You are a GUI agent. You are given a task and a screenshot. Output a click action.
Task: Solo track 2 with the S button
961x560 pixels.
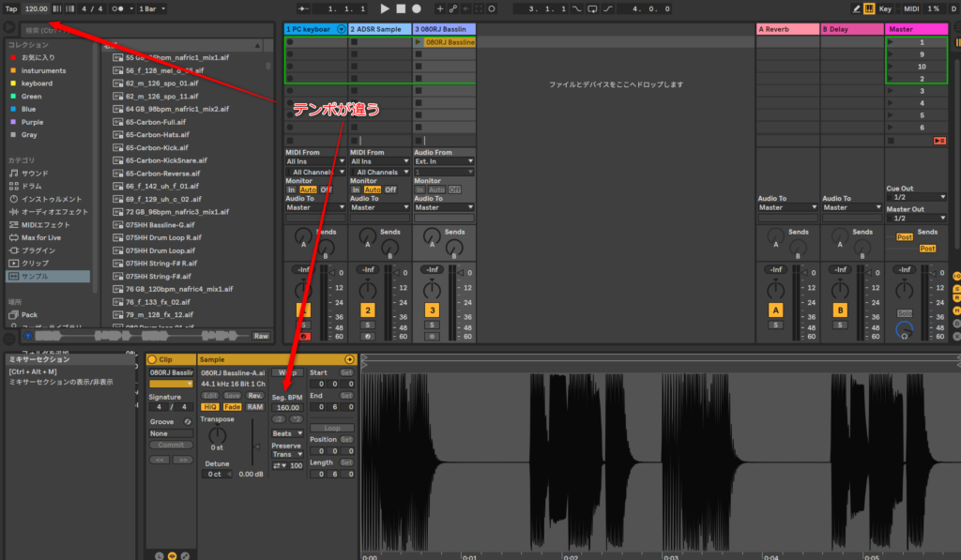(x=367, y=325)
